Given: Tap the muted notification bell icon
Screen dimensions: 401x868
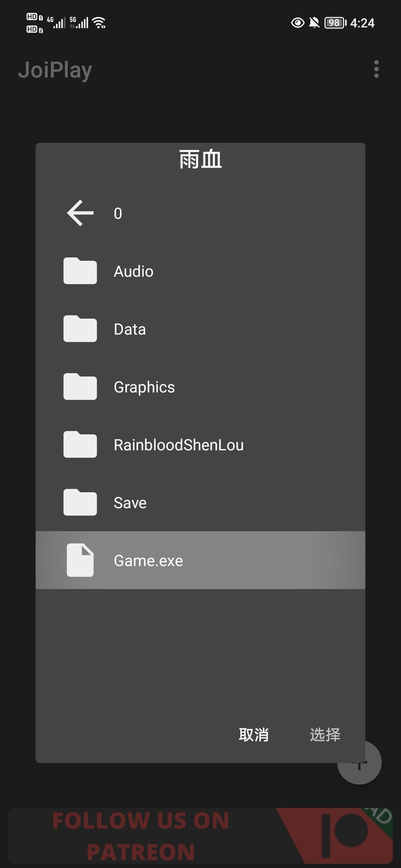Looking at the screenshot, I should coord(314,23).
